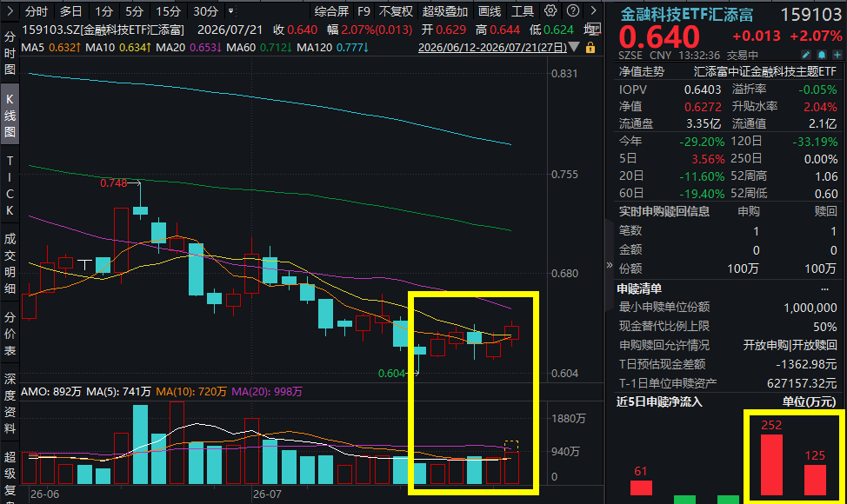Image resolution: width=847 pixels, height=504 pixels.
Task: Open 分价表 in the left sidebar
Action: [10, 334]
